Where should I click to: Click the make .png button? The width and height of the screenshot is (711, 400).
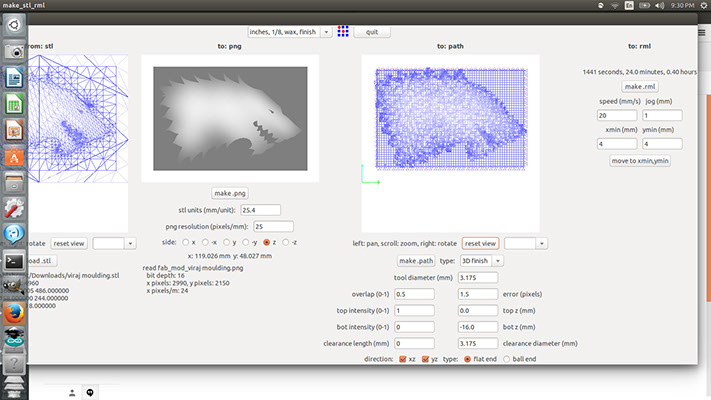click(x=230, y=193)
